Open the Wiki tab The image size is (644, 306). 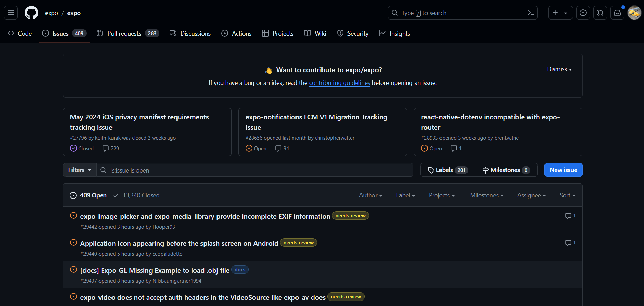coord(315,33)
